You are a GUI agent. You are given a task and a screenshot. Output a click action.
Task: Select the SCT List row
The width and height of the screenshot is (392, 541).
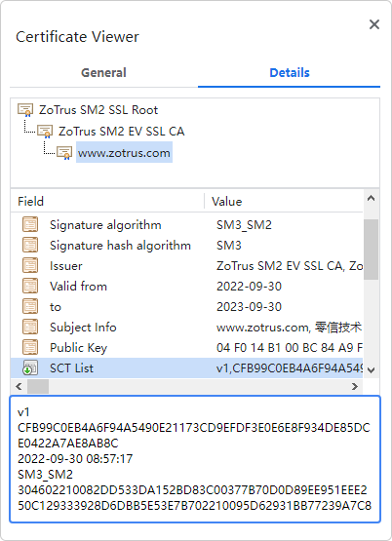pyautogui.click(x=186, y=367)
